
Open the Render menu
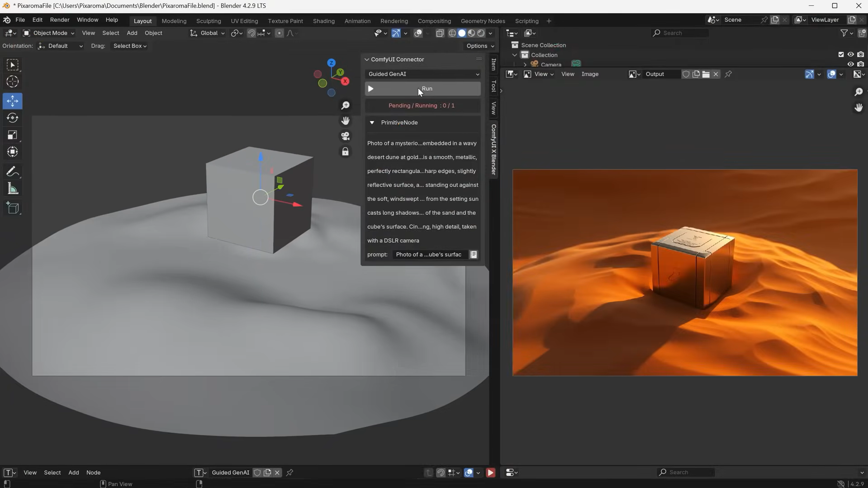(x=59, y=19)
